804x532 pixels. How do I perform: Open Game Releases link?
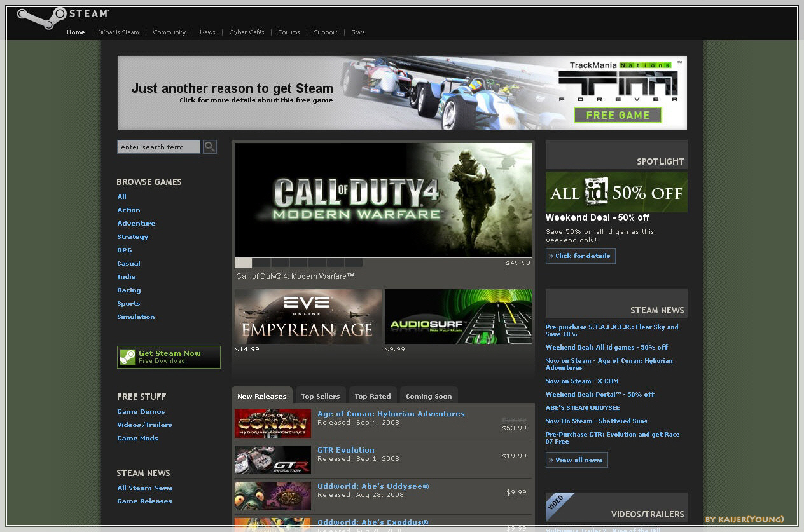tap(144, 501)
